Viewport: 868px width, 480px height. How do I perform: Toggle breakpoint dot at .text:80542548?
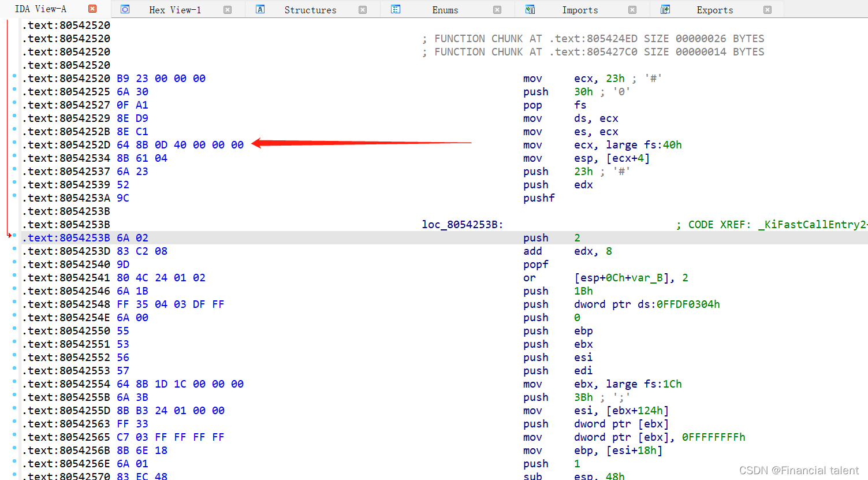14,302
